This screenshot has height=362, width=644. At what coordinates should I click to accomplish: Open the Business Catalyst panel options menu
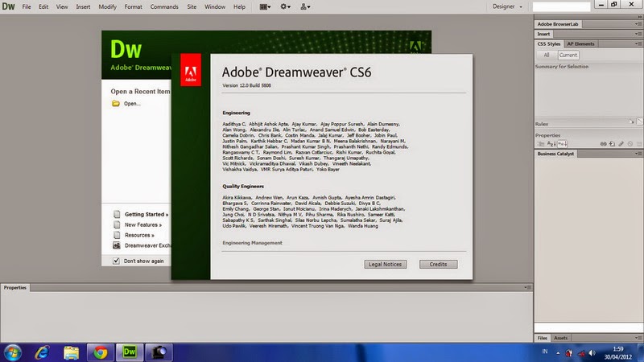tap(638, 154)
